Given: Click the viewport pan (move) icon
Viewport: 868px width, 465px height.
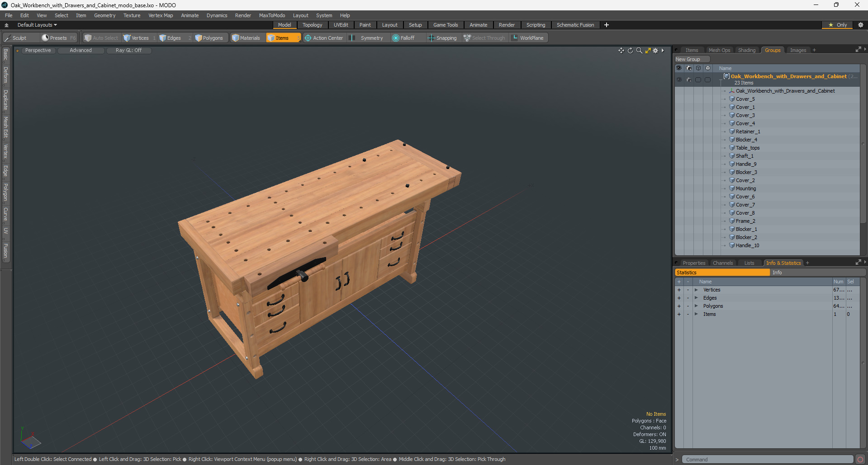Looking at the screenshot, I should (x=621, y=51).
